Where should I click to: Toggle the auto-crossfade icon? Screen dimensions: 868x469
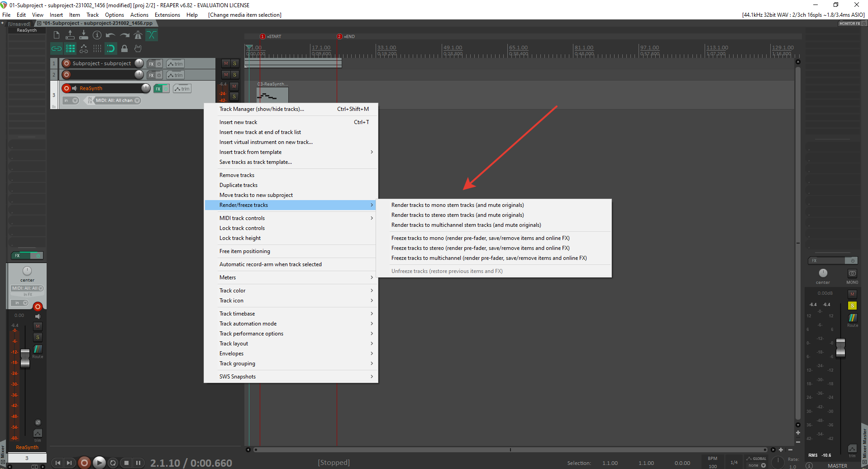(x=152, y=35)
